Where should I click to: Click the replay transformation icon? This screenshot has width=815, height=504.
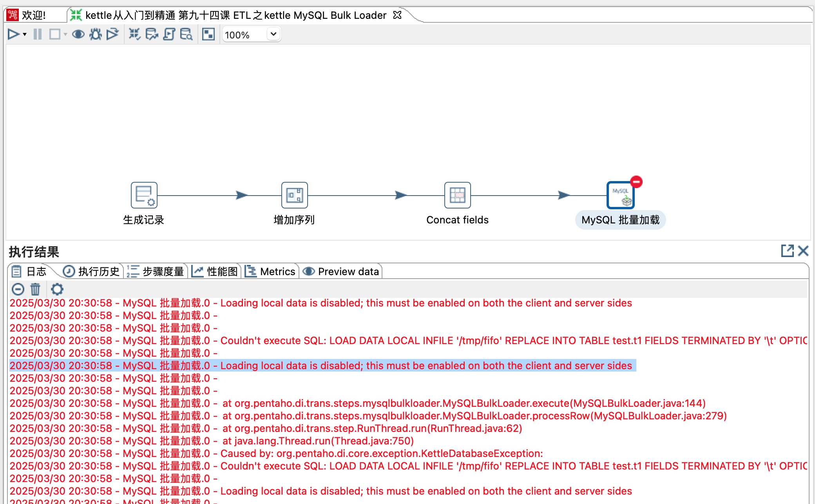pos(112,34)
